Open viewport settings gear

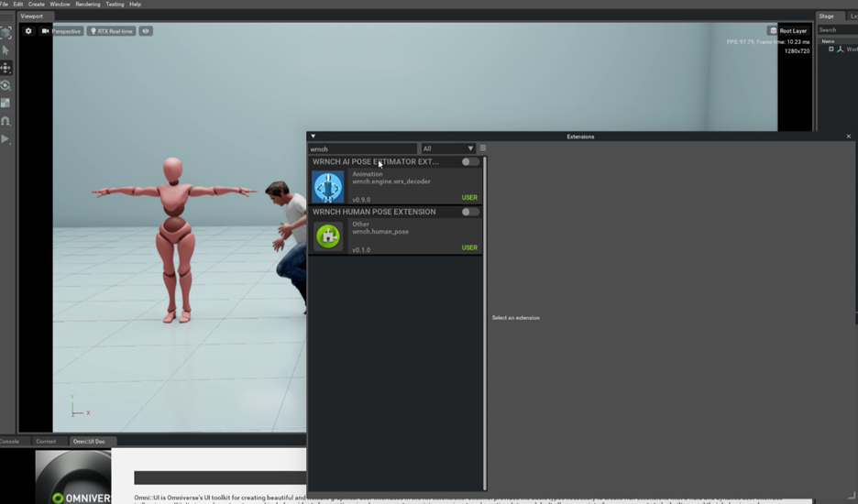click(28, 31)
